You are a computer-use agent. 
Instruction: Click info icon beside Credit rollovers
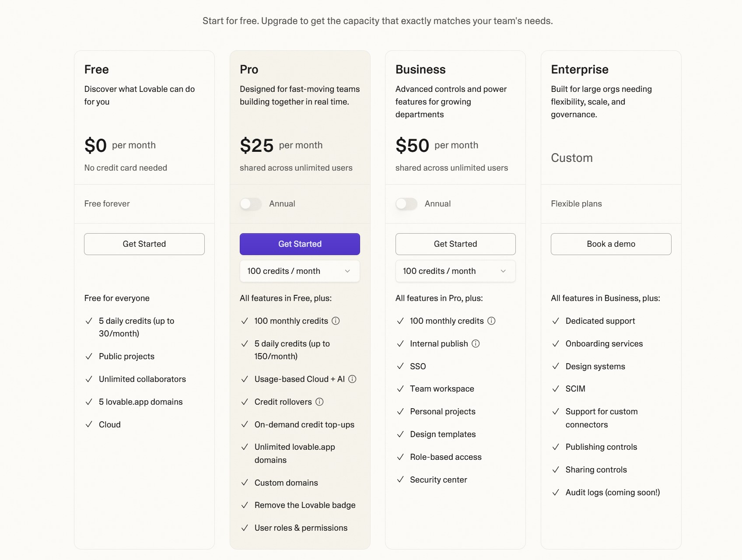319,402
